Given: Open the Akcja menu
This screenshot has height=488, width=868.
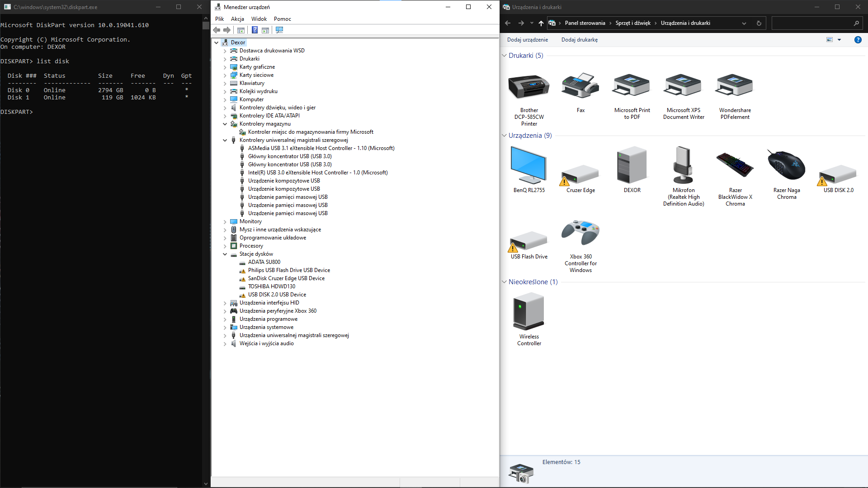Looking at the screenshot, I should tap(237, 19).
